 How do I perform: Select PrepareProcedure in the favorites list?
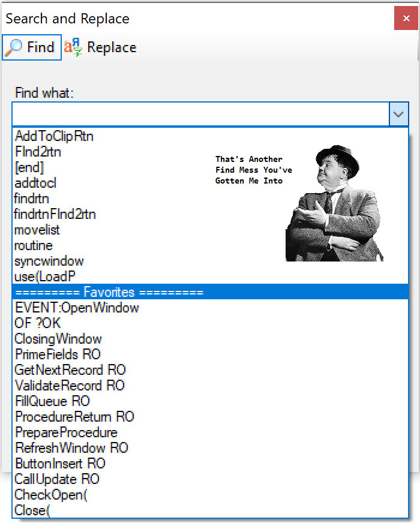tap(66, 432)
